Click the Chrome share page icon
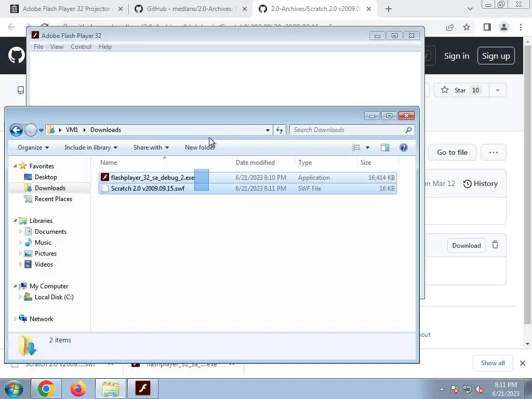The image size is (532, 399). coord(450,27)
